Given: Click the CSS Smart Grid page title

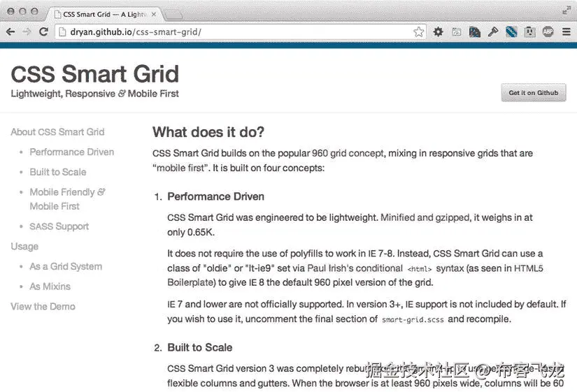Looking at the screenshot, I should [x=94, y=74].
